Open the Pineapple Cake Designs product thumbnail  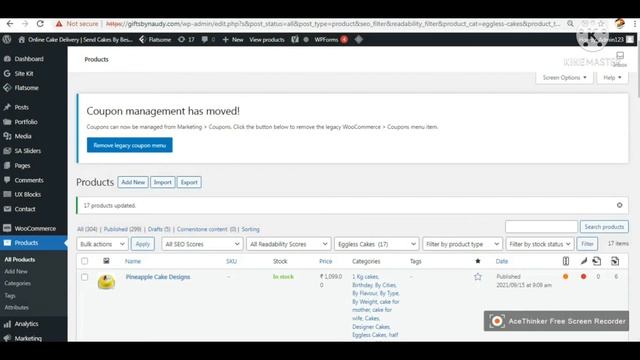tap(106, 282)
